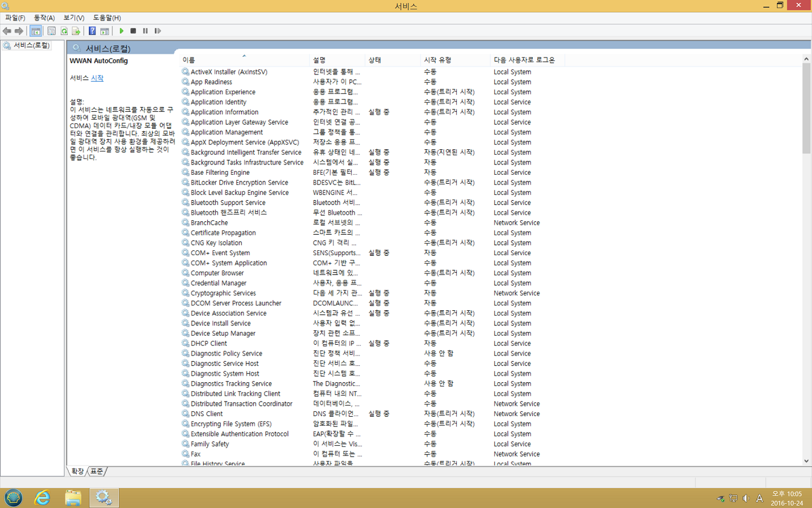The height and width of the screenshot is (508, 812).
Task: Open the 도움말(H) menu
Action: click(x=107, y=18)
